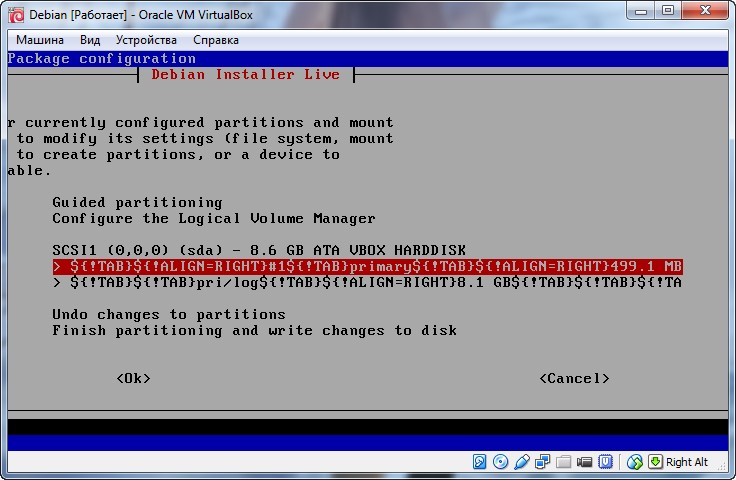Select the highlighted 499.1 MB primary partition

point(367,266)
